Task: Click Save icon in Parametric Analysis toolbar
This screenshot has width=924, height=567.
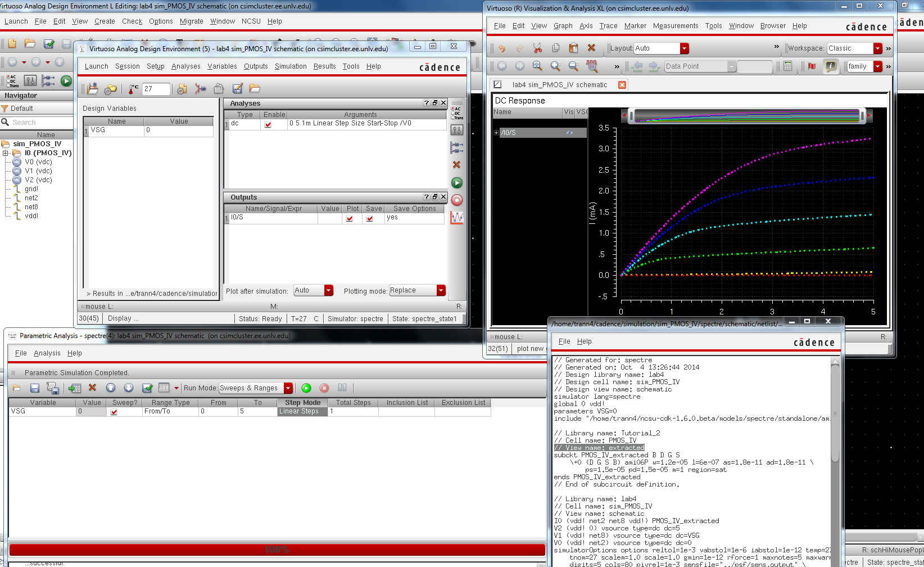Action: click(x=34, y=388)
